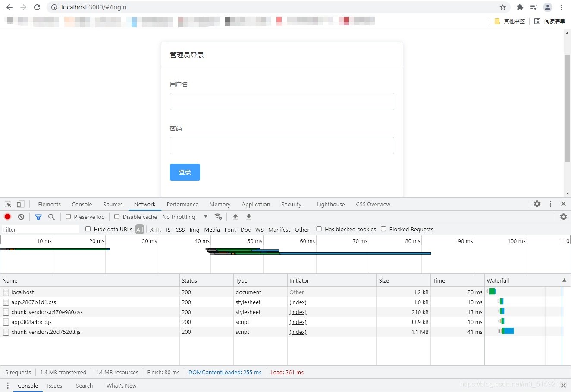Screen dimensions: 571x392
Task: Click the 20 ms marker in timeline overview
Action: coord(97,241)
